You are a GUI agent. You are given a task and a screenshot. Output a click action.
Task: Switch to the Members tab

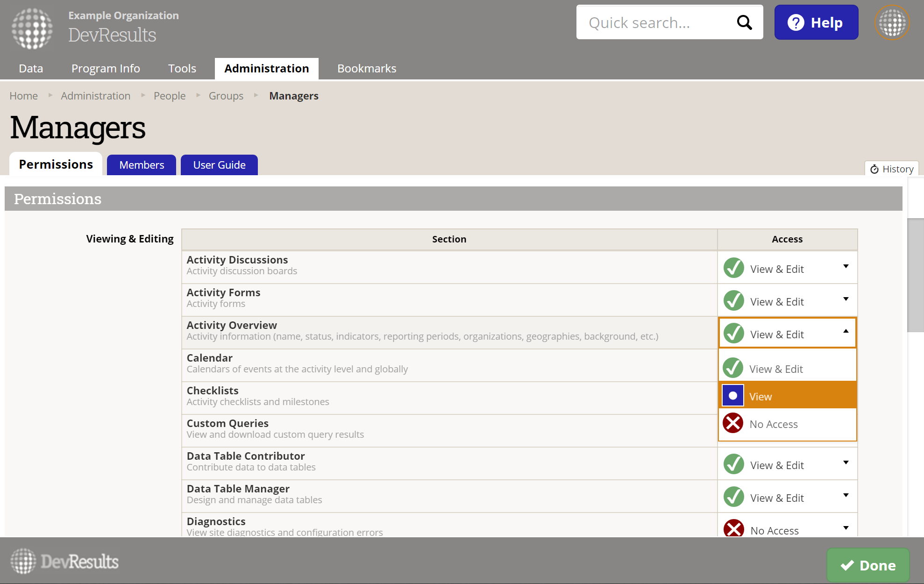click(x=142, y=165)
